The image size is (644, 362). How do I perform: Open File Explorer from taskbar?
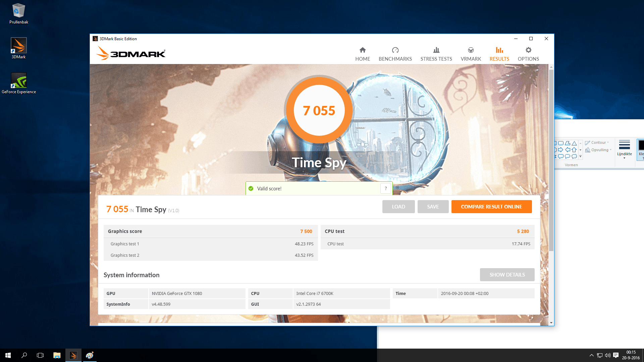[x=57, y=355]
